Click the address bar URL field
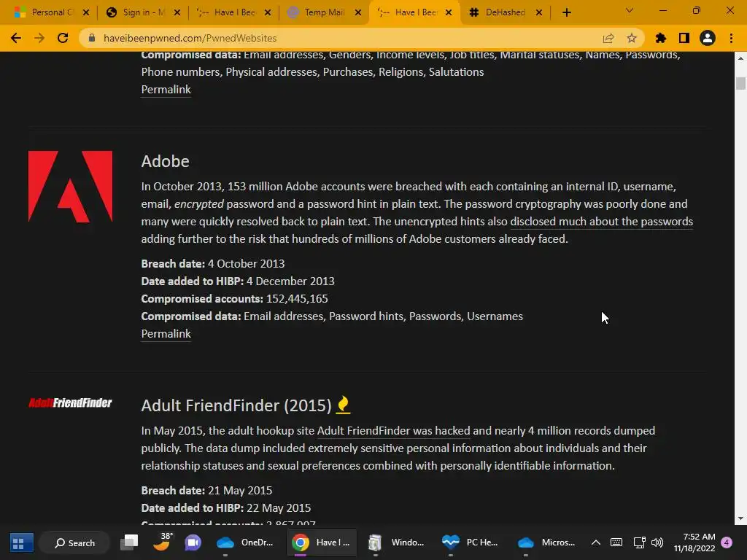Screen dimensions: 747x560 point(190,38)
